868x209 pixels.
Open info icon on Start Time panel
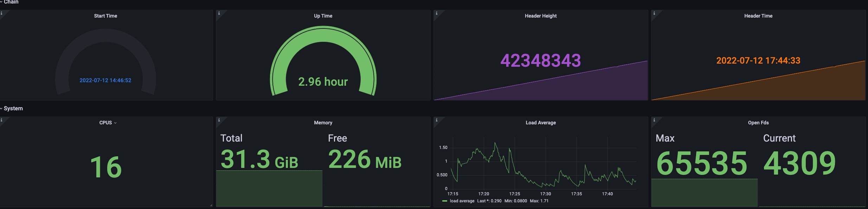pos(1,13)
